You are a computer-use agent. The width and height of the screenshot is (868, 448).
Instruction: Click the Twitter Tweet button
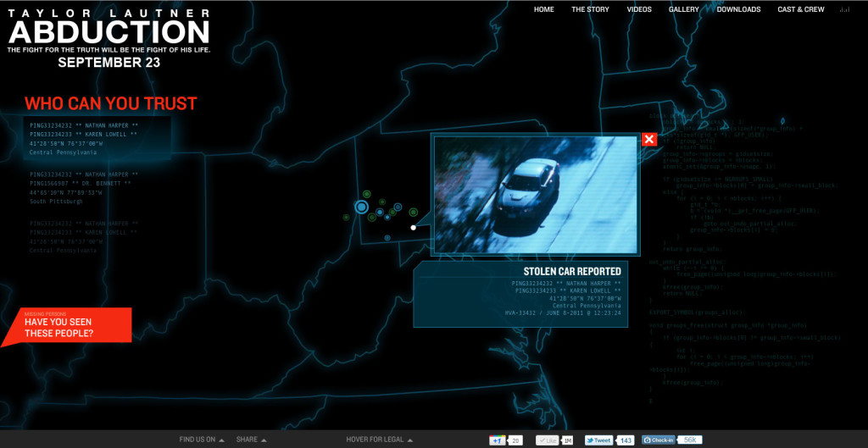600,440
